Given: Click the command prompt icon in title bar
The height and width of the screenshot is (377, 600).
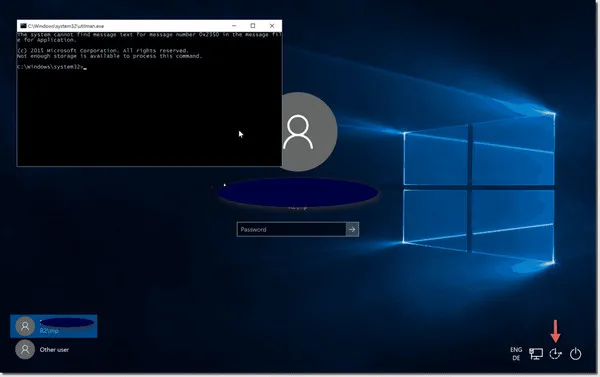Looking at the screenshot, I should tap(23, 26).
